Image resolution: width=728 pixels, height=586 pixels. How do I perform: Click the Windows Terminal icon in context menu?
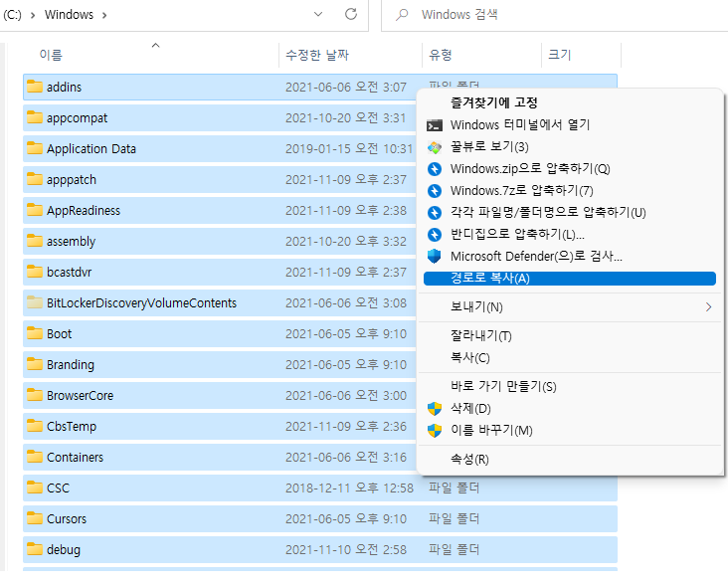click(x=434, y=125)
